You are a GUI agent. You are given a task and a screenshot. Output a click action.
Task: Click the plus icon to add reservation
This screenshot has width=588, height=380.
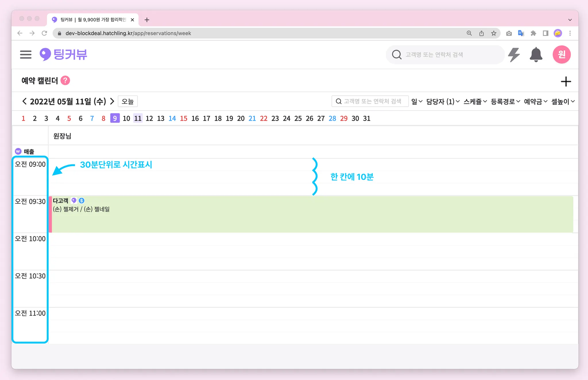566,81
